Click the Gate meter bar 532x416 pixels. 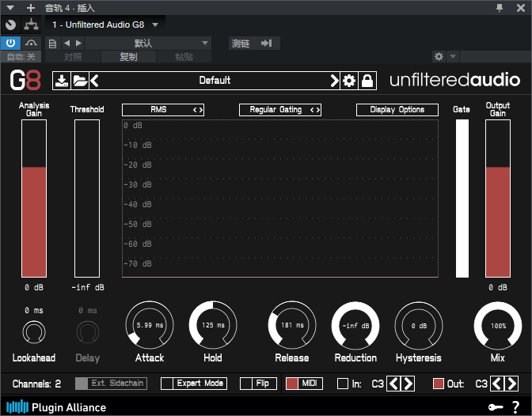click(x=462, y=199)
